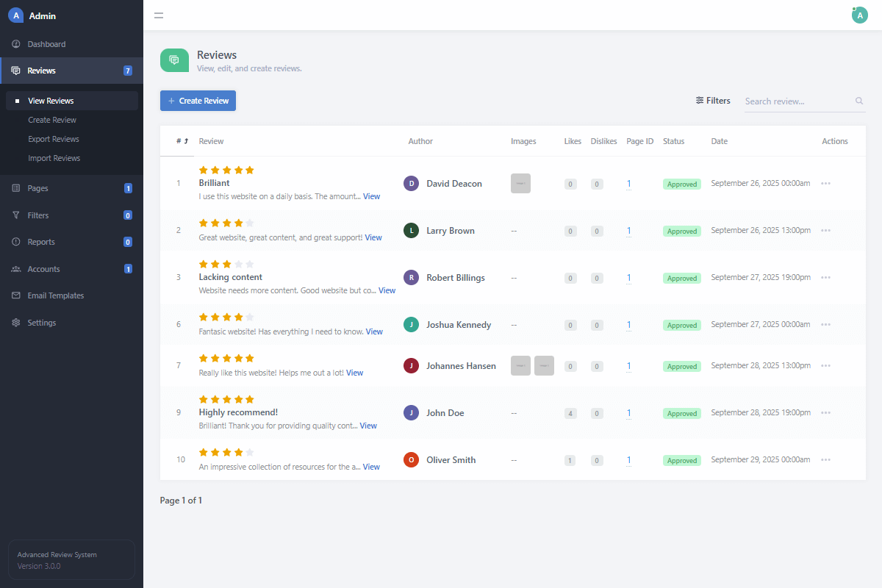Screen dimensions: 882x588
Task: Open the Dashboard from the sidebar
Action: (x=45, y=44)
